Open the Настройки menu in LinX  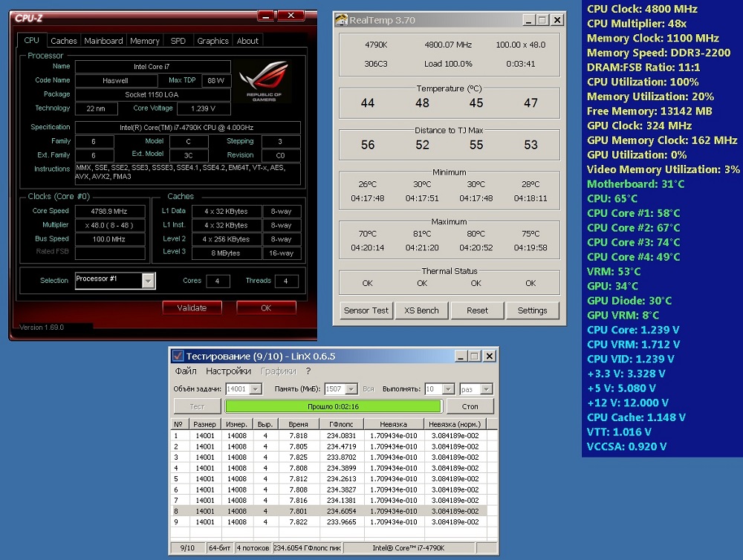pos(228,371)
